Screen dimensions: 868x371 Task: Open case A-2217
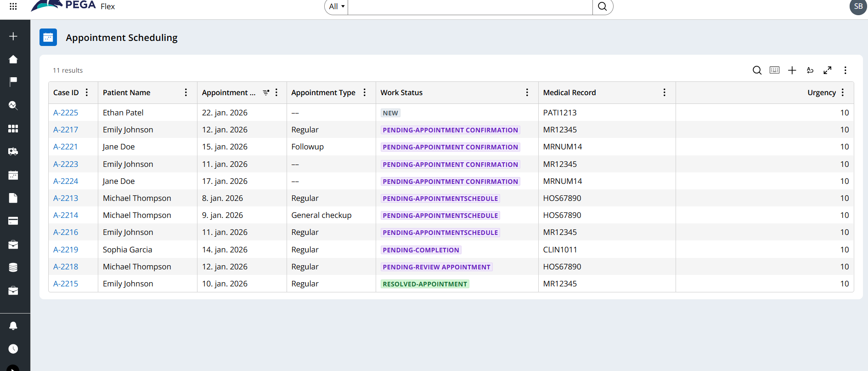coord(66,130)
